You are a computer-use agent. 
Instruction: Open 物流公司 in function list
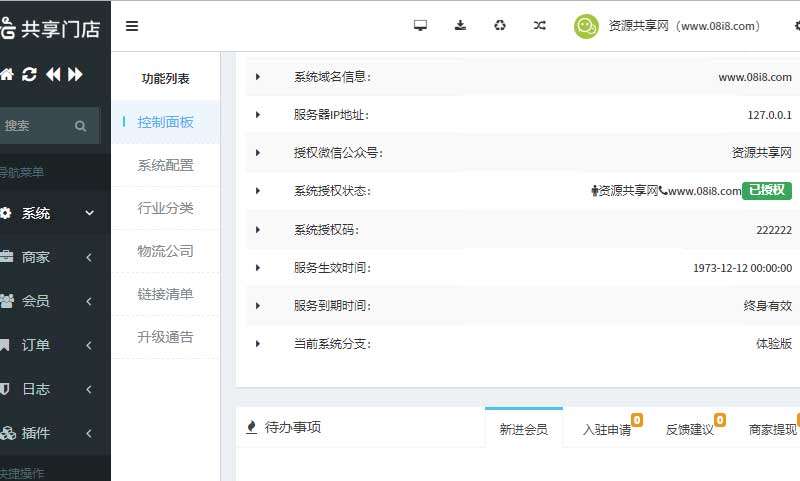pyautogui.click(x=165, y=251)
